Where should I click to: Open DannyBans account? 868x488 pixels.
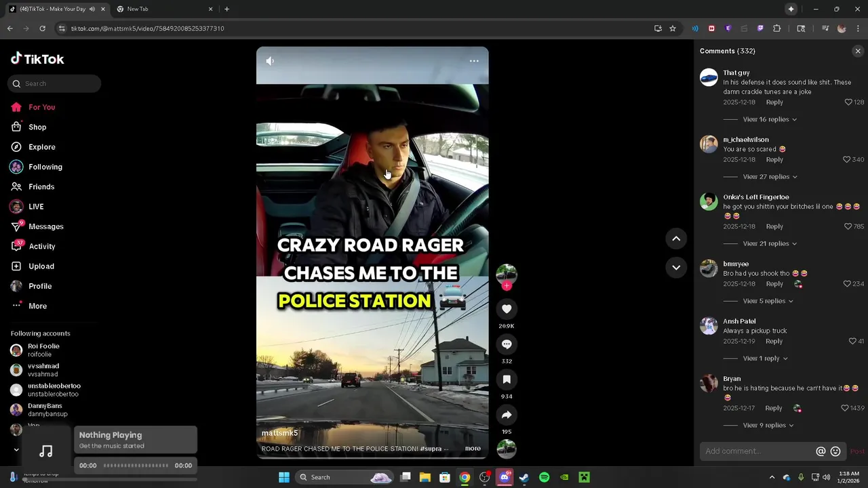44,409
